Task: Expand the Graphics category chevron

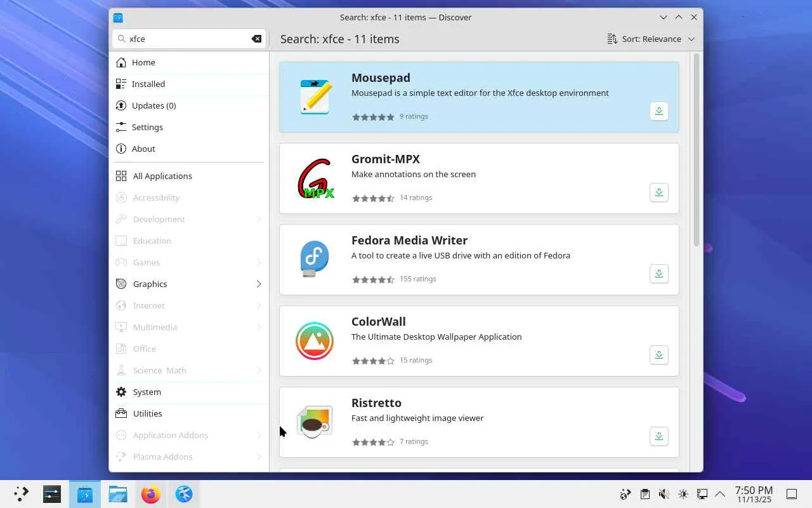Action: [259, 284]
